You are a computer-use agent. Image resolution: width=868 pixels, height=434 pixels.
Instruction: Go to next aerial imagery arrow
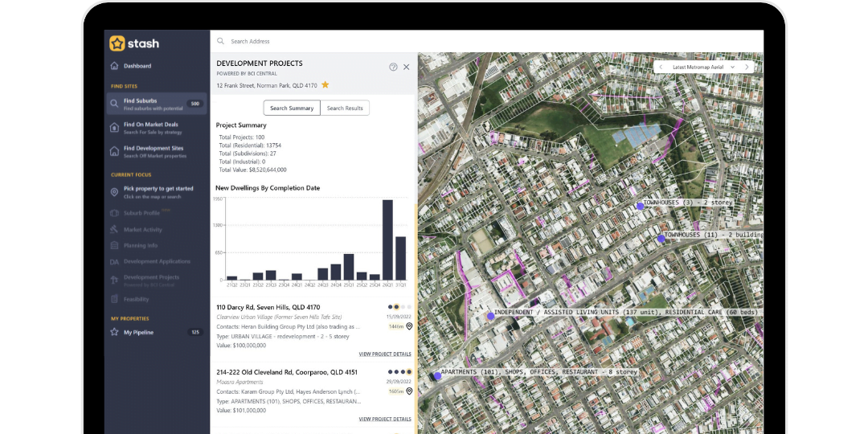(x=746, y=67)
